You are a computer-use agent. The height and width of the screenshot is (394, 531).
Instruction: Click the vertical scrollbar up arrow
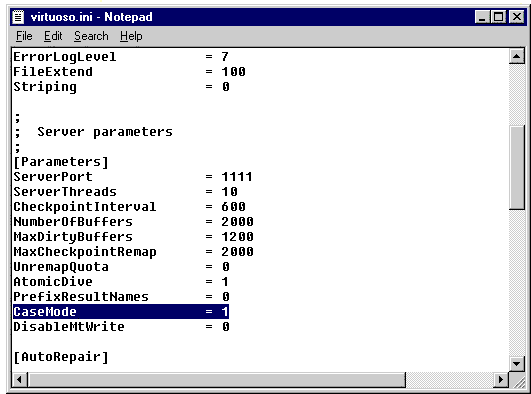[517, 56]
